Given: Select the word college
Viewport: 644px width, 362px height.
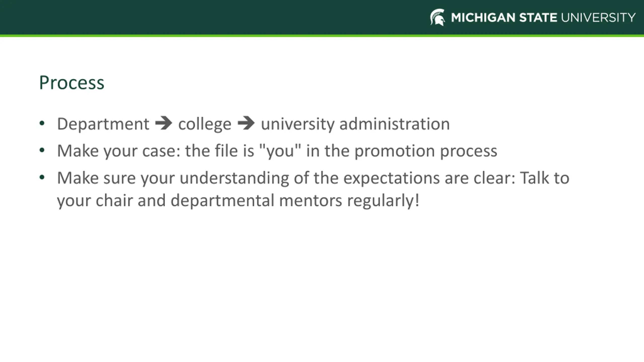Looking at the screenshot, I should tap(205, 124).
